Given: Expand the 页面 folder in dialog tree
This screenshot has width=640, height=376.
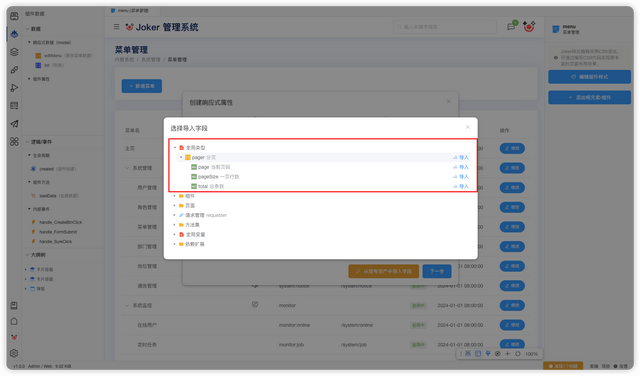Looking at the screenshot, I should point(175,206).
